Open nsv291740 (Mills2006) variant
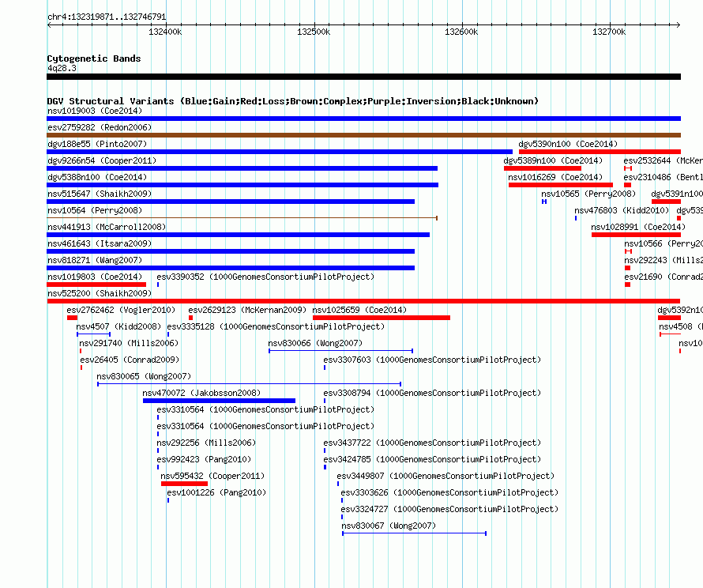 (129, 343)
